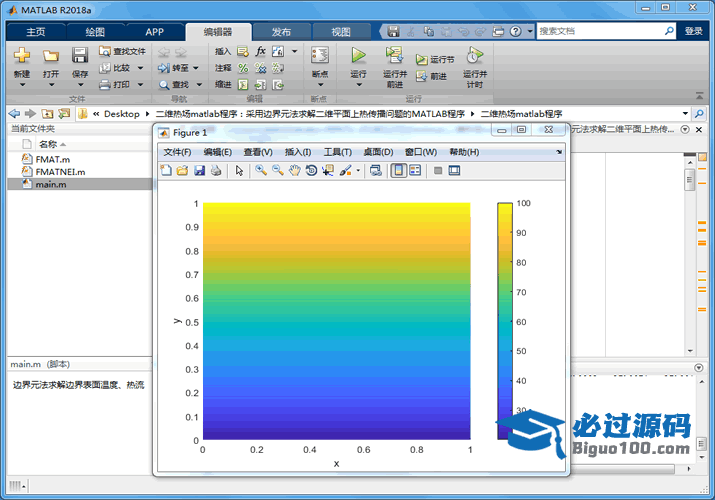The height and width of the screenshot is (500, 715).
Task: Open the dropdown under Save (保存)
Action: [80, 85]
